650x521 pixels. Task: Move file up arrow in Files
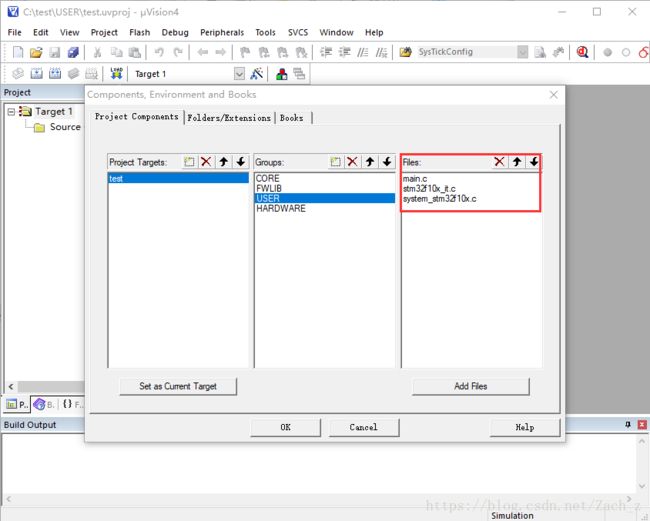pyautogui.click(x=517, y=162)
